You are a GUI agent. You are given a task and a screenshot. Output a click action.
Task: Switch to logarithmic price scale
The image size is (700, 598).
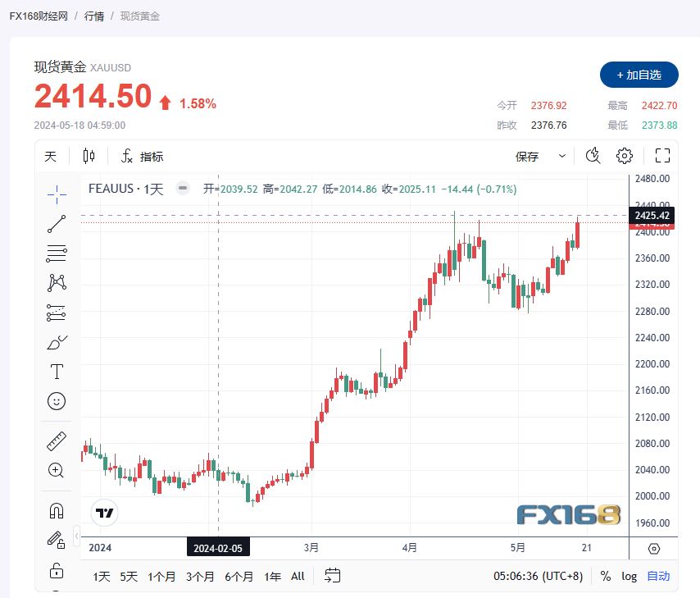coord(628,576)
